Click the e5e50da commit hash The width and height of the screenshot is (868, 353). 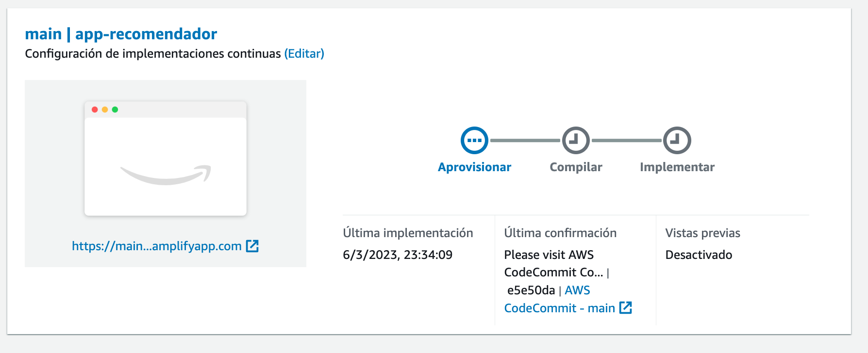pos(531,290)
